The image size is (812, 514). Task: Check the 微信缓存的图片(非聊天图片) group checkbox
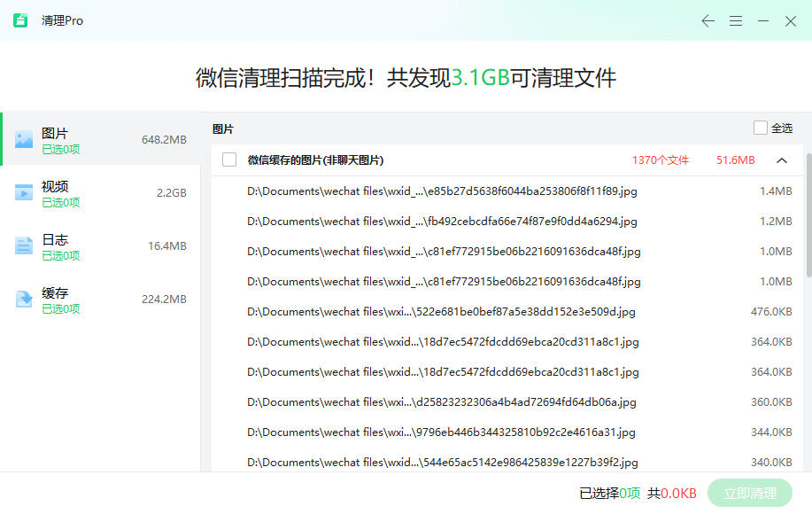228,160
